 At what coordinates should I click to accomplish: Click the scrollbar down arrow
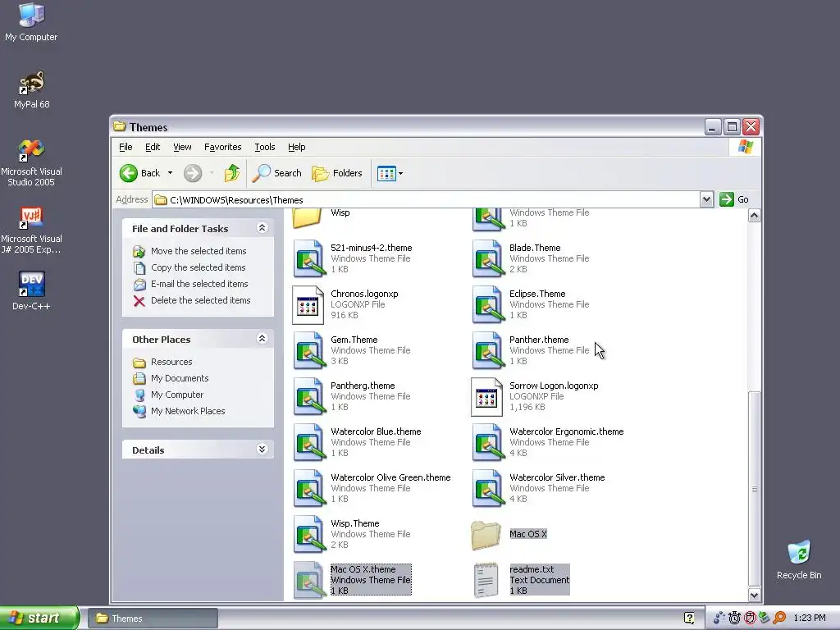tap(755, 595)
